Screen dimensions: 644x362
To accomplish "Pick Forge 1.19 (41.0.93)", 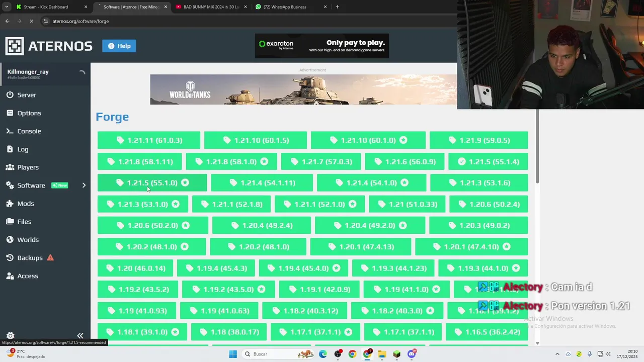I will tap(137, 311).
